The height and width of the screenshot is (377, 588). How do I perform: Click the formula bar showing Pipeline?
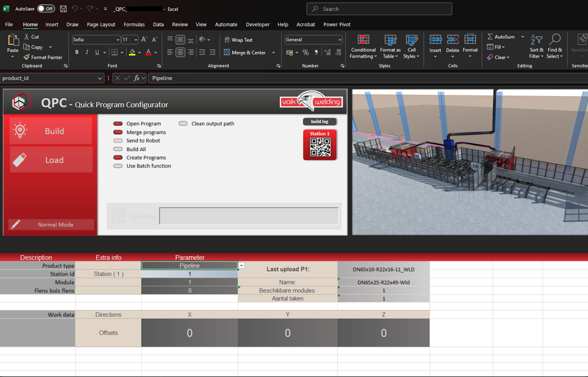pyautogui.click(x=368, y=78)
